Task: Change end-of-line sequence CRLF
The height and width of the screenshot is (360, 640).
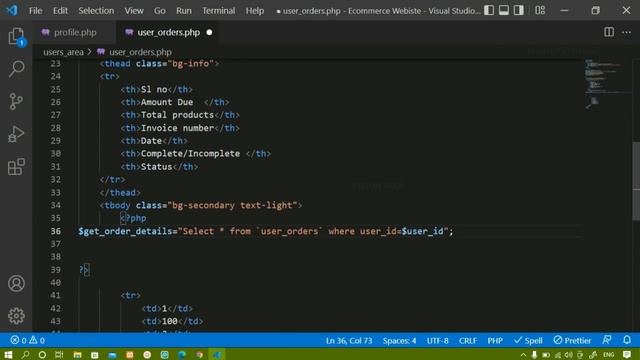Action: coord(468,340)
